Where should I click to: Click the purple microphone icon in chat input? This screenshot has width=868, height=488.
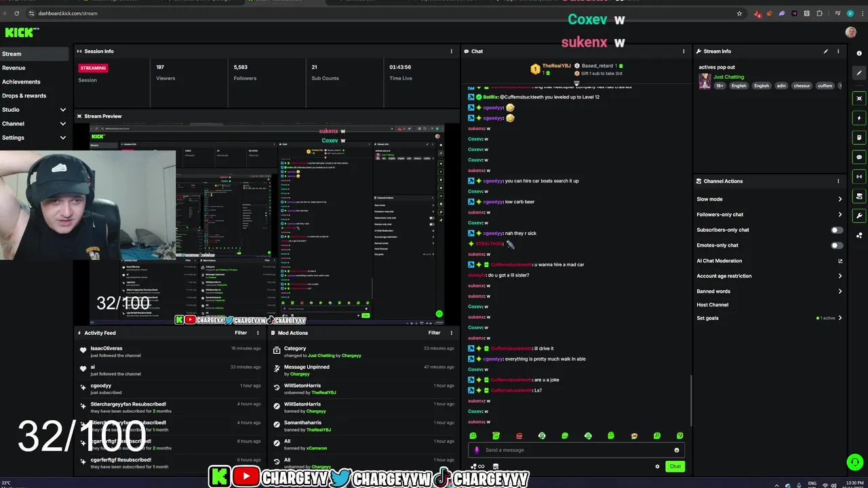(477, 450)
